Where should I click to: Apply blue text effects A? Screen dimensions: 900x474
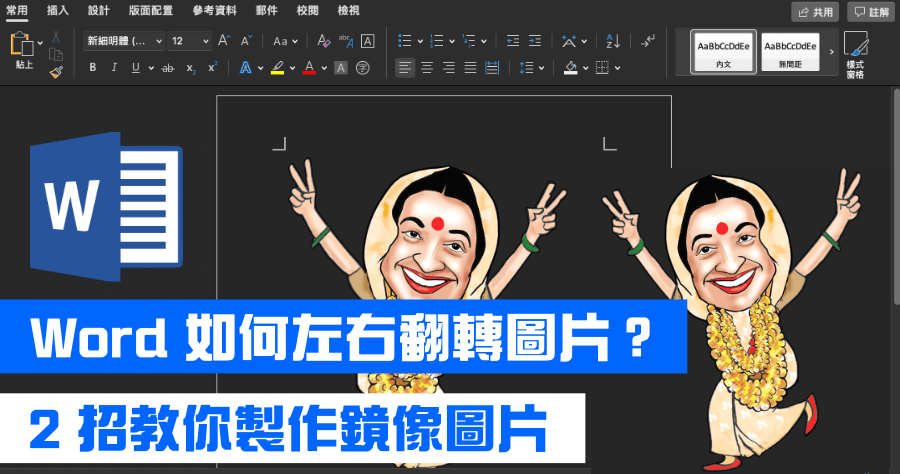[x=246, y=68]
